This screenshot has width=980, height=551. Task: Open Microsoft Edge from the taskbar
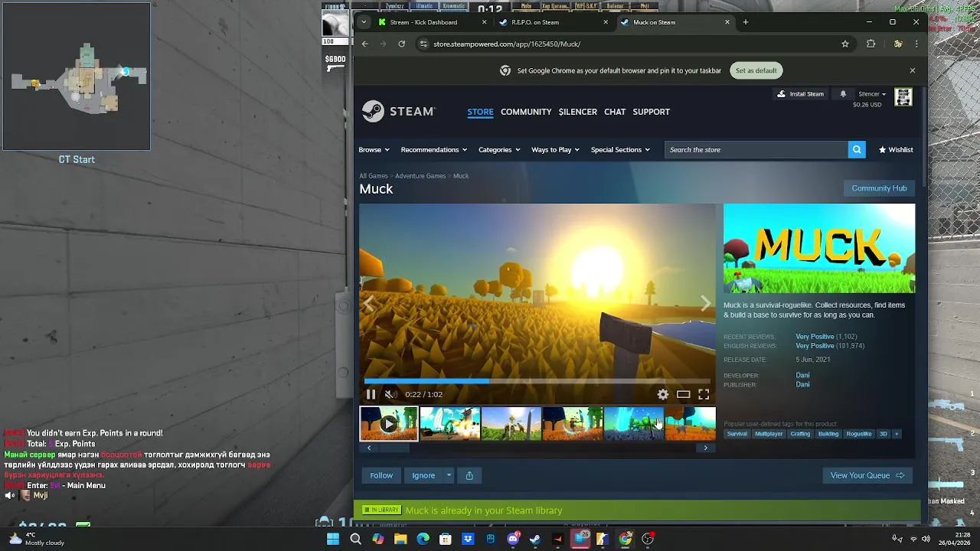pyautogui.click(x=423, y=539)
